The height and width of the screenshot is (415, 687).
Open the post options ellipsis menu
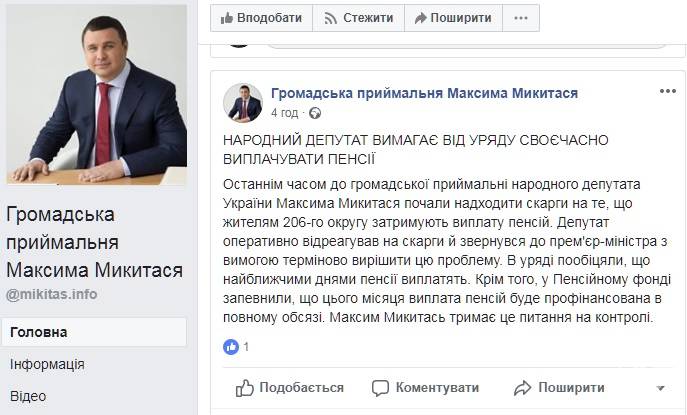[668, 91]
